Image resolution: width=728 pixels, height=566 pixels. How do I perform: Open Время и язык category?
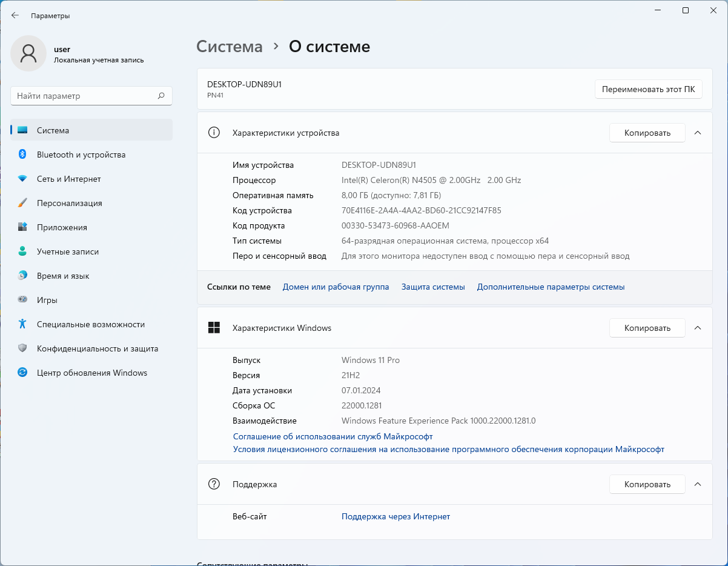coord(91,276)
